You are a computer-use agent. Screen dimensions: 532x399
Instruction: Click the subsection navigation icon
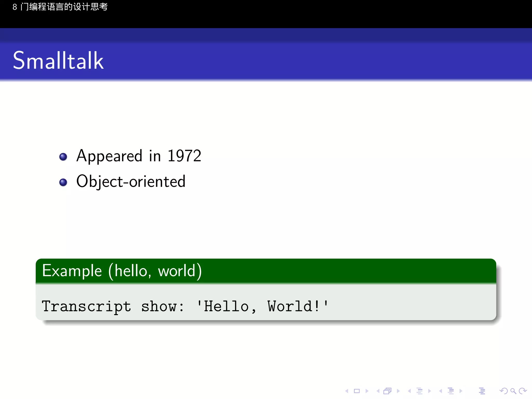[x=420, y=391]
